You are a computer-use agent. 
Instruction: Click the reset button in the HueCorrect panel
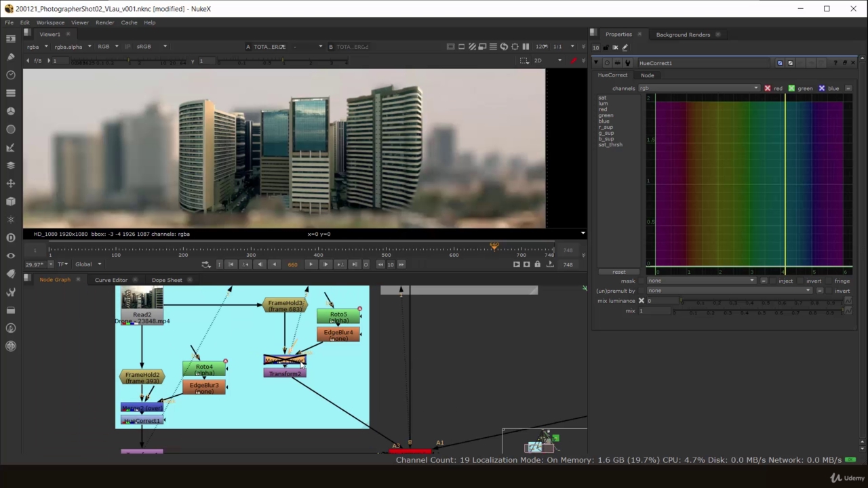(618, 271)
